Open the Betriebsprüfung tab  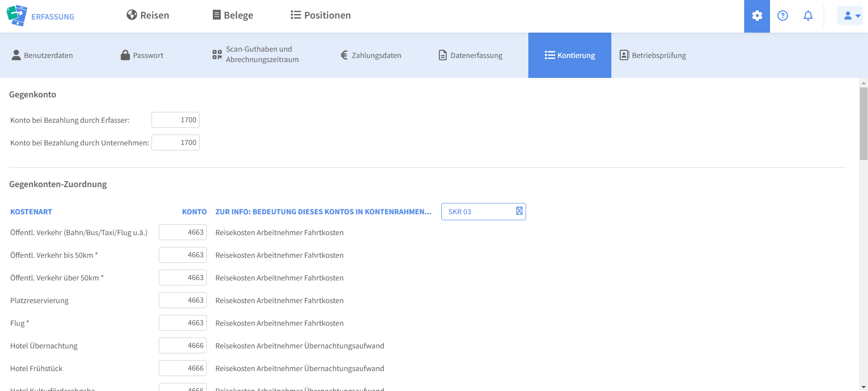[653, 55]
